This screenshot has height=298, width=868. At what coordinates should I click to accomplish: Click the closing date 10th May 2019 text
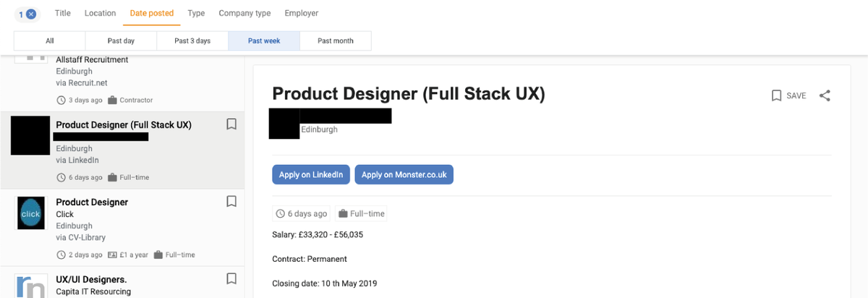pos(325,283)
